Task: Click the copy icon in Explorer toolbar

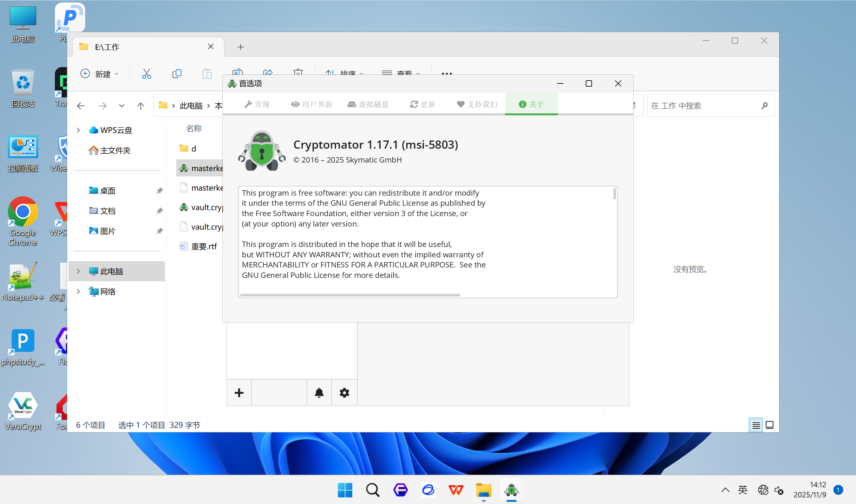Action: (x=177, y=74)
